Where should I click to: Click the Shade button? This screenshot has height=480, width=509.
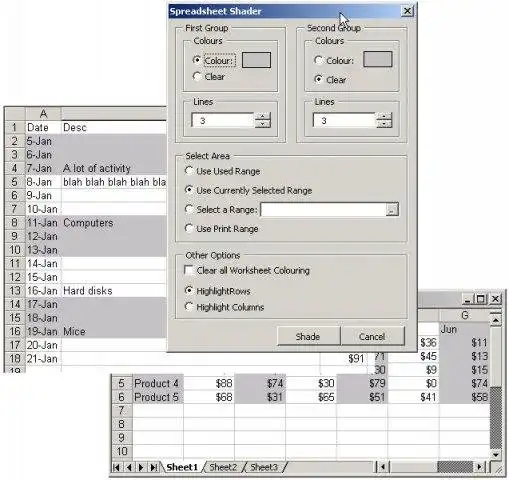pyautogui.click(x=308, y=336)
